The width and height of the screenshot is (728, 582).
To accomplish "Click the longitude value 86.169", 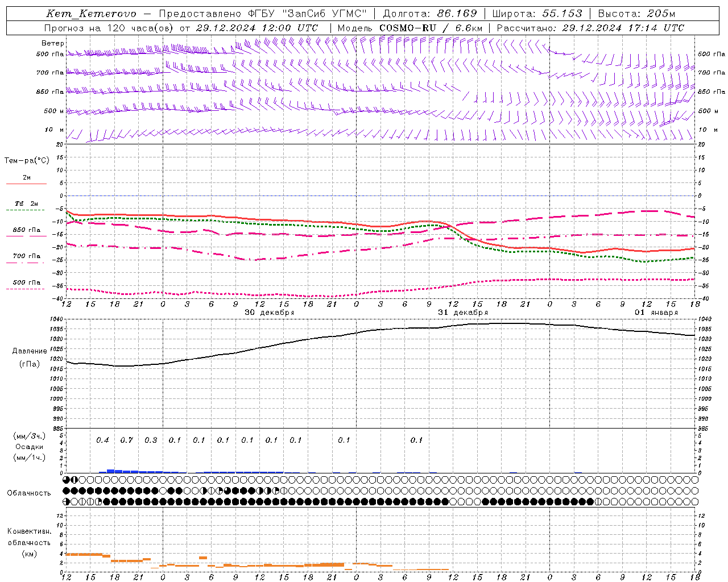I will click(457, 14).
